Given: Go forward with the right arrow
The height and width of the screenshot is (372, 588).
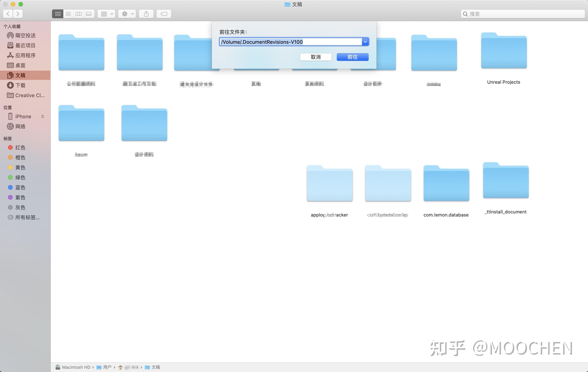Looking at the screenshot, I should (x=18, y=14).
